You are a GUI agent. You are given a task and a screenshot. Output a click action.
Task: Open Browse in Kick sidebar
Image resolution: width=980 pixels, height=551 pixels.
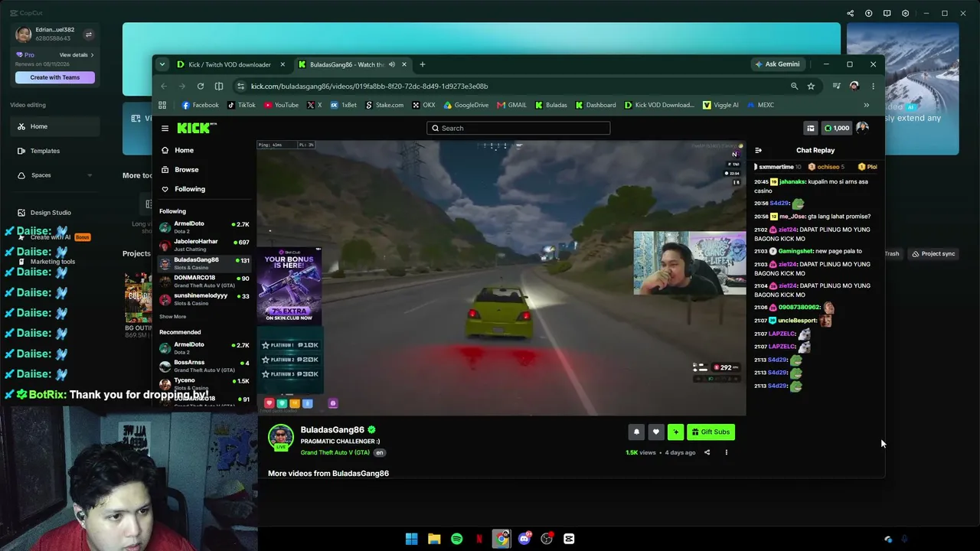[186, 169]
